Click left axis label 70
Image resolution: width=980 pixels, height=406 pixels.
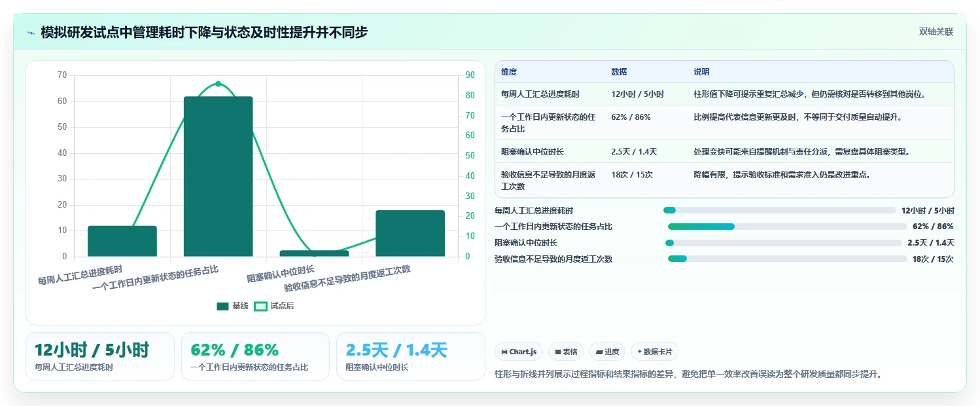pyautogui.click(x=62, y=75)
